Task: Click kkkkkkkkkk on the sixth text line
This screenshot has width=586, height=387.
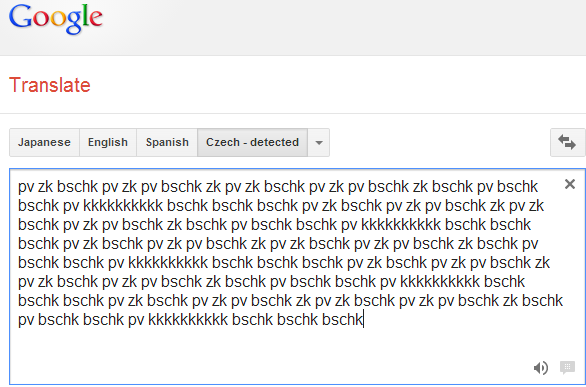Action: [x=440, y=282]
